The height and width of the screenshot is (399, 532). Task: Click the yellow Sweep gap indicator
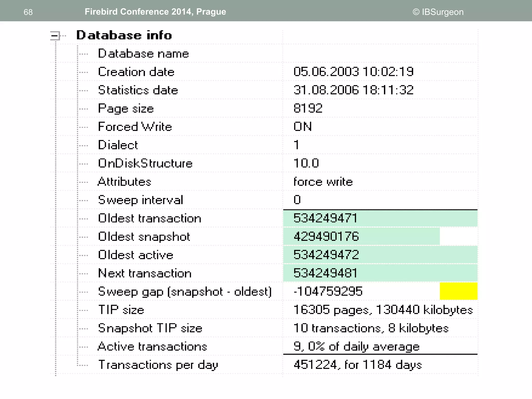(458, 291)
